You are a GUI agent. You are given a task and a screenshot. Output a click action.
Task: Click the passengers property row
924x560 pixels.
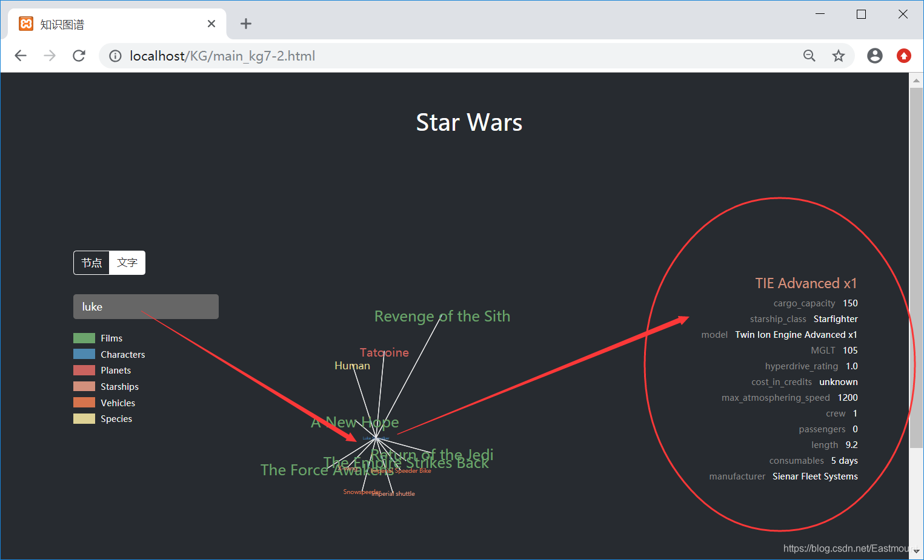click(x=828, y=429)
